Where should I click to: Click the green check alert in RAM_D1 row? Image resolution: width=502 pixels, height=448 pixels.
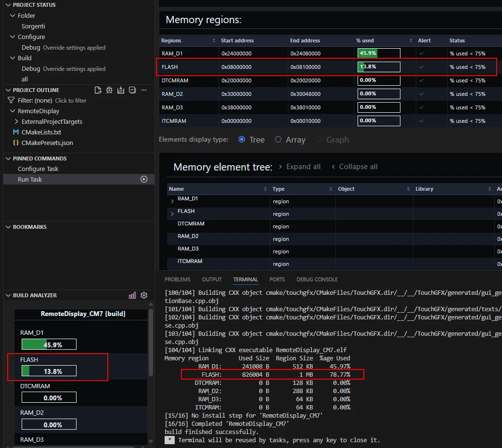click(x=421, y=53)
